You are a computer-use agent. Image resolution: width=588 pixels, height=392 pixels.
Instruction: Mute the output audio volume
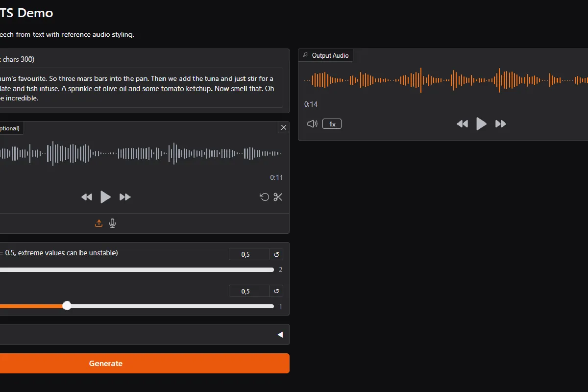pyautogui.click(x=312, y=124)
